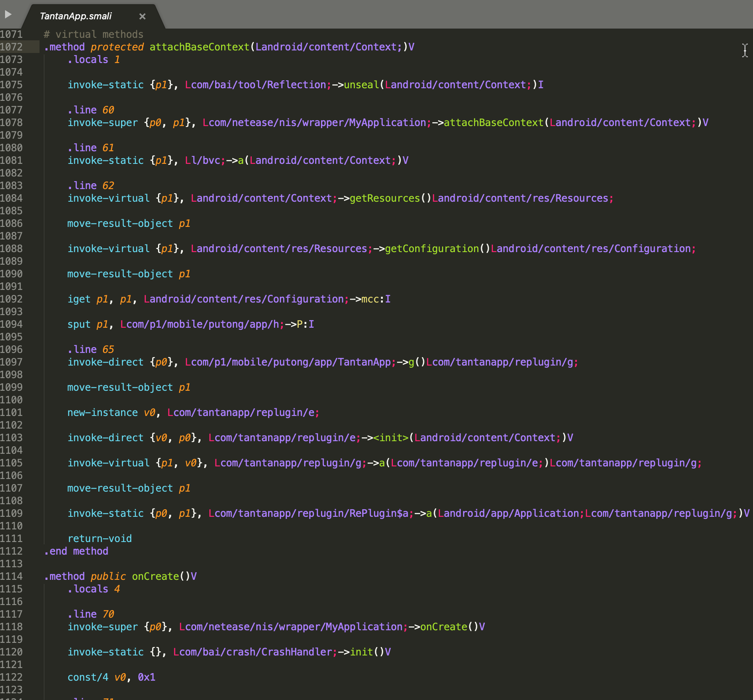Image resolution: width=753 pixels, height=700 pixels.
Task: Click the '# virtual methods' comment
Action: [x=93, y=34]
